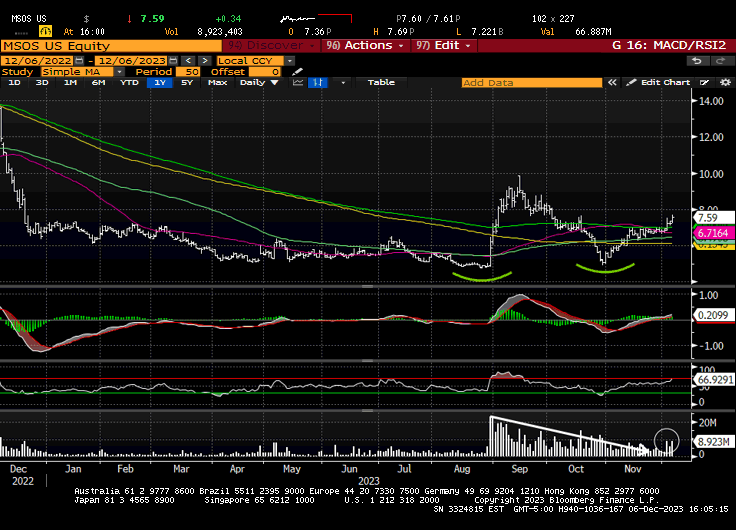Image resolution: width=736 pixels, height=530 pixels.
Task: Click the Add Data input field
Action: pyautogui.click(x=531, y=83)
